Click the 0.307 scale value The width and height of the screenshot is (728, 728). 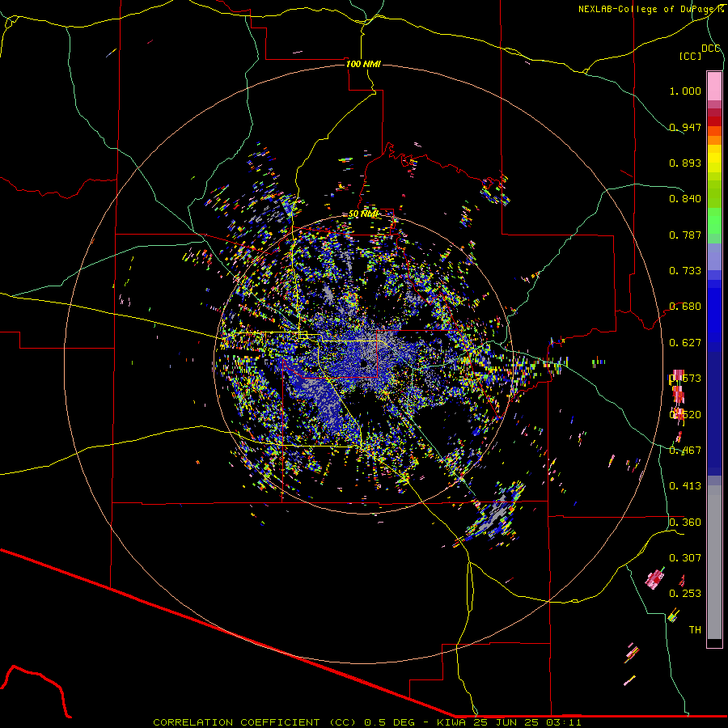tap(685, 557)
